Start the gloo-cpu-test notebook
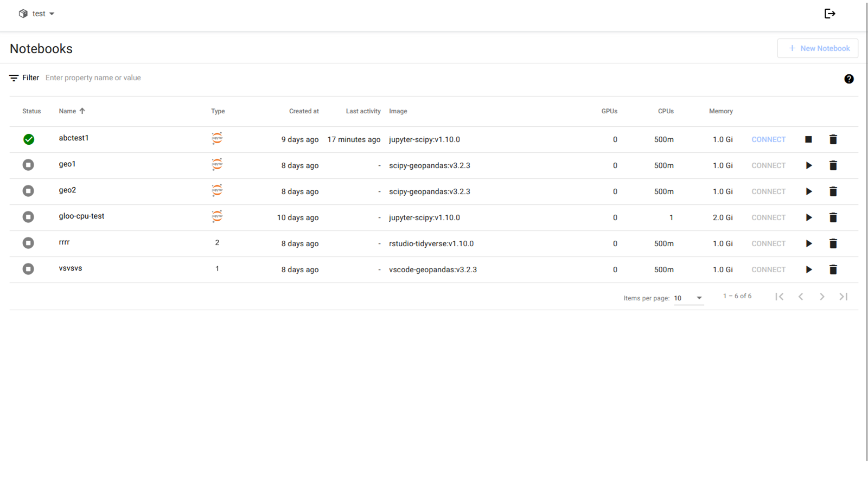 (808, 217)
